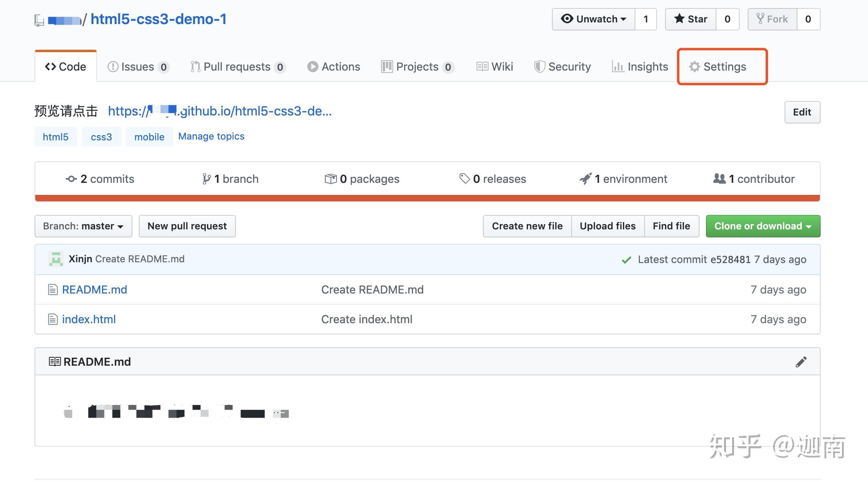Viewport: 868px width, 482px height.
Task: Click the commits history icon
Action: 71,179
